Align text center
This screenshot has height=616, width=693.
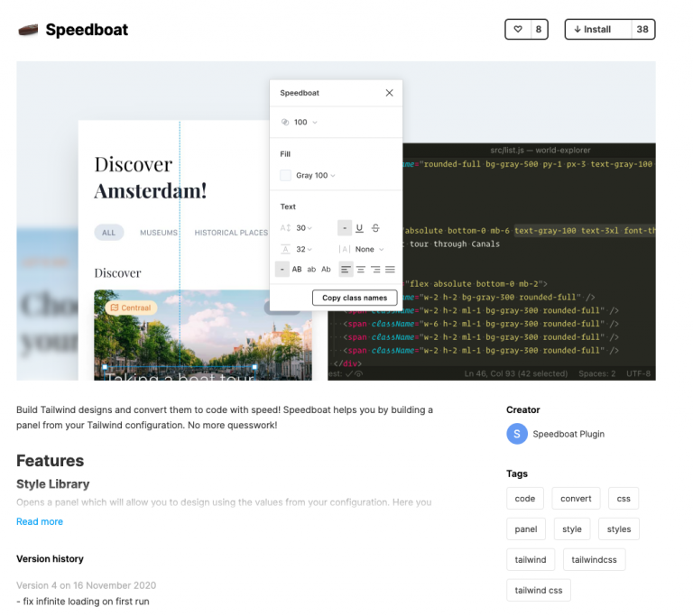click(x=361, y=269)
